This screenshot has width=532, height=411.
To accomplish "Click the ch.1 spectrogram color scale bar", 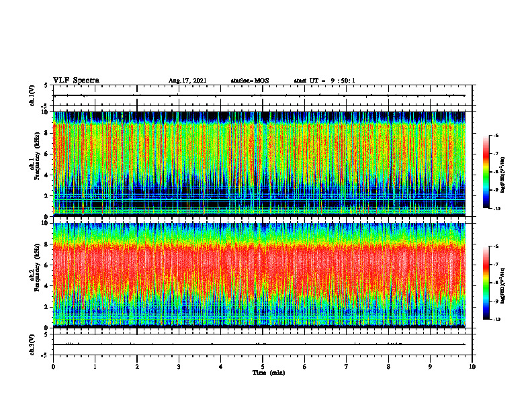I will tap(486, 172).
